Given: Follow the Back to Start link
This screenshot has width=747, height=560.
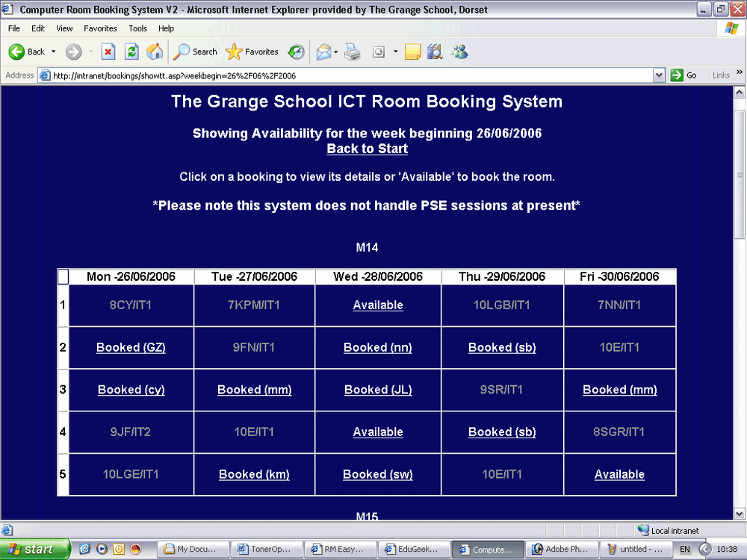Looking at the screenshot, I should (368, 149).
